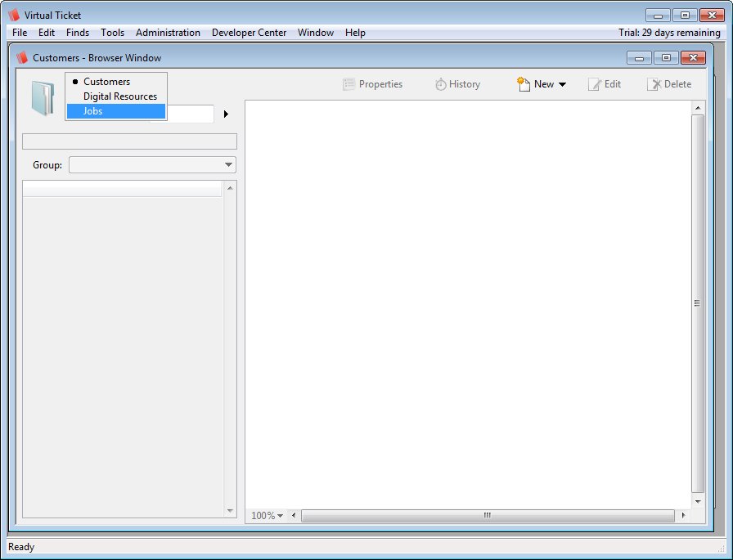Click the customer list header row
733x560 pixels.
pyautogui.click(x=122, y=189)
